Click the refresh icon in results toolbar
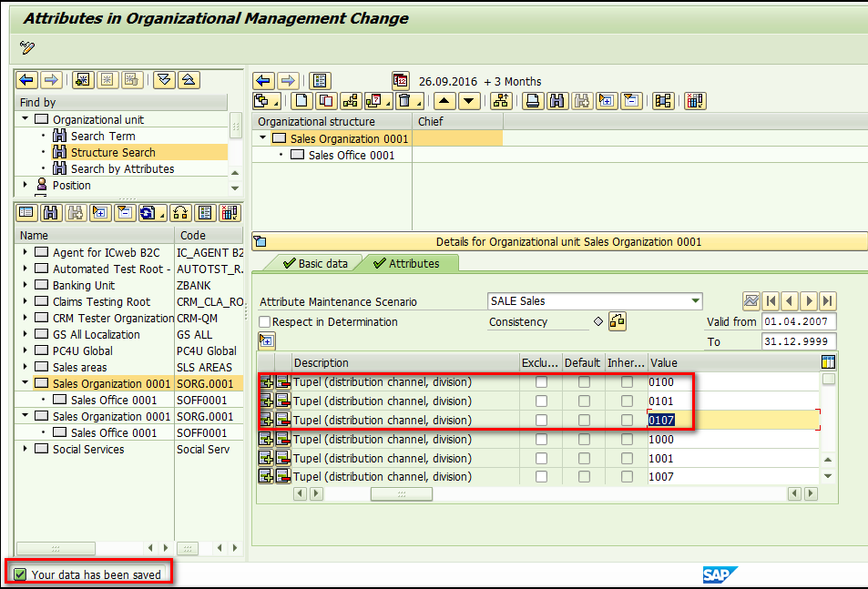868x589 pixels. tap(149, 213)
